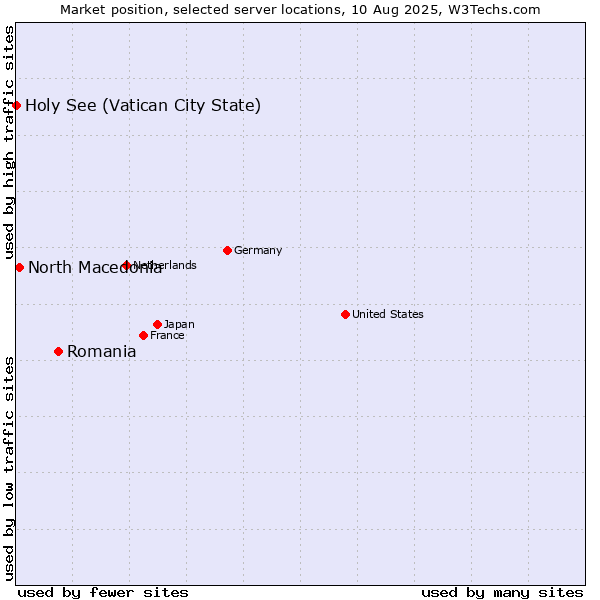
Task: Click the 'United States' label text
Action: (x=388, y=314)
